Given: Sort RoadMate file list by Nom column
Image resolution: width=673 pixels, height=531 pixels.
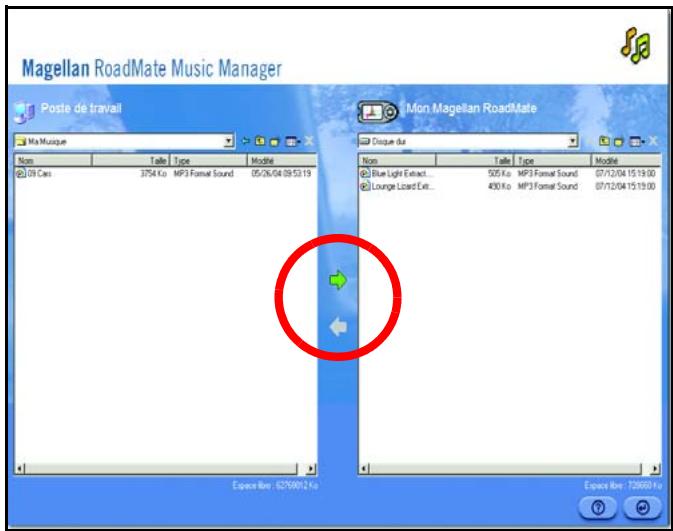Looking at the screenshot, I should [397, 161].
